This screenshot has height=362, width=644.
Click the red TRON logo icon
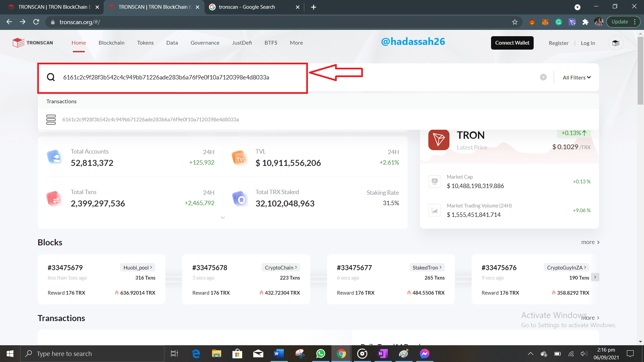pos(439,140)
